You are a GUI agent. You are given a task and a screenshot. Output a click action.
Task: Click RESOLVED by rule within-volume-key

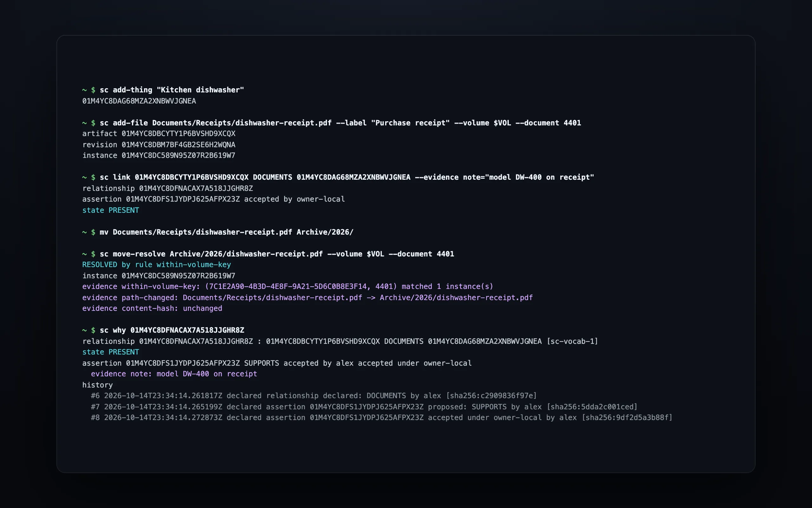click(x=157, y=265)
